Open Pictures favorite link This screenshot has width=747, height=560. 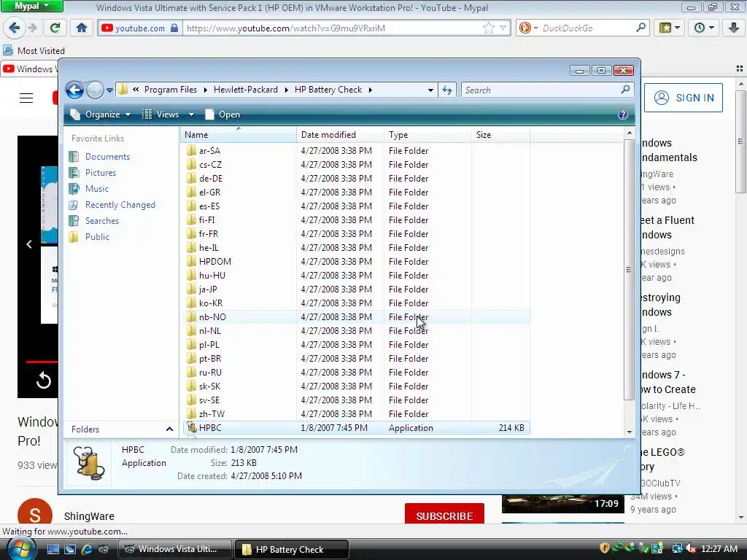coord(101,173)
